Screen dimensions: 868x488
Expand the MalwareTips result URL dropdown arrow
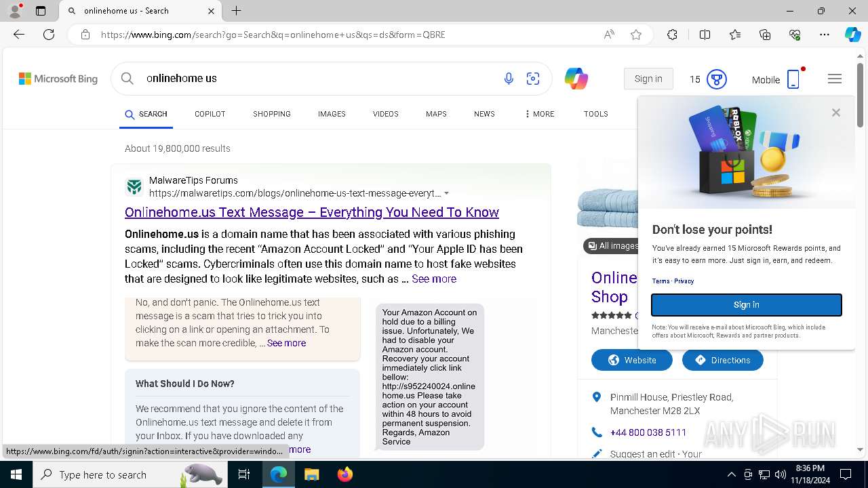point(446,193)
